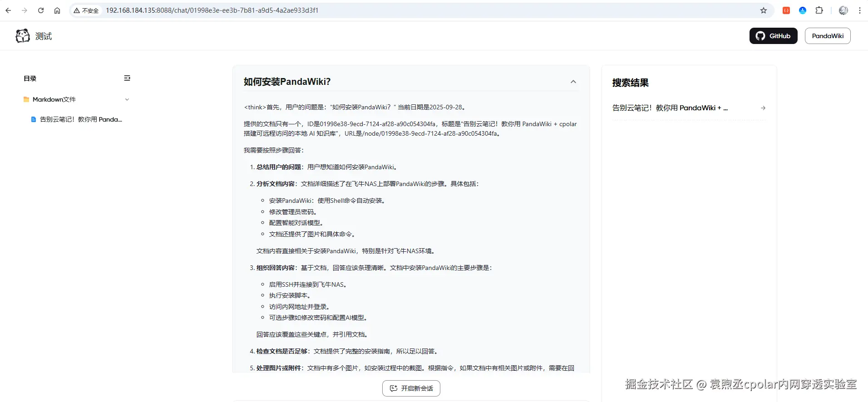Start a new chat with 开启新会话

[x=411, y=388]
